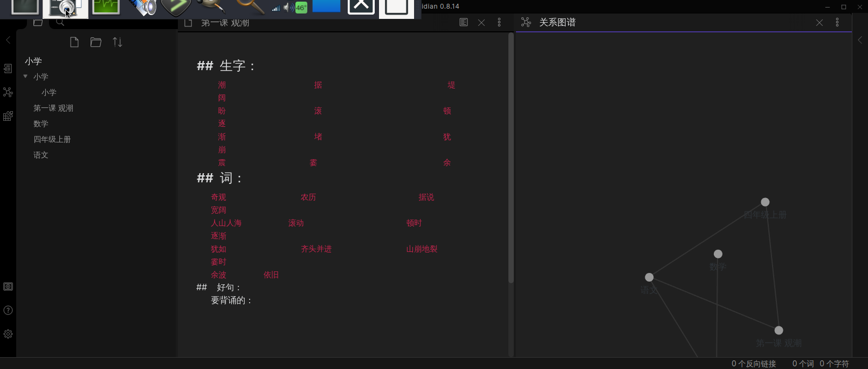This screenshot has width=868, height=369.
Task: Open the 数学 note in file explorer
Action: point(41,124)
